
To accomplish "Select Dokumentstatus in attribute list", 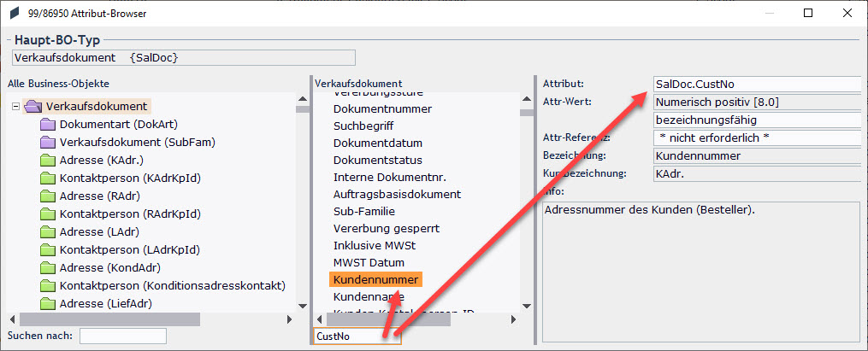I will (377, 161).
